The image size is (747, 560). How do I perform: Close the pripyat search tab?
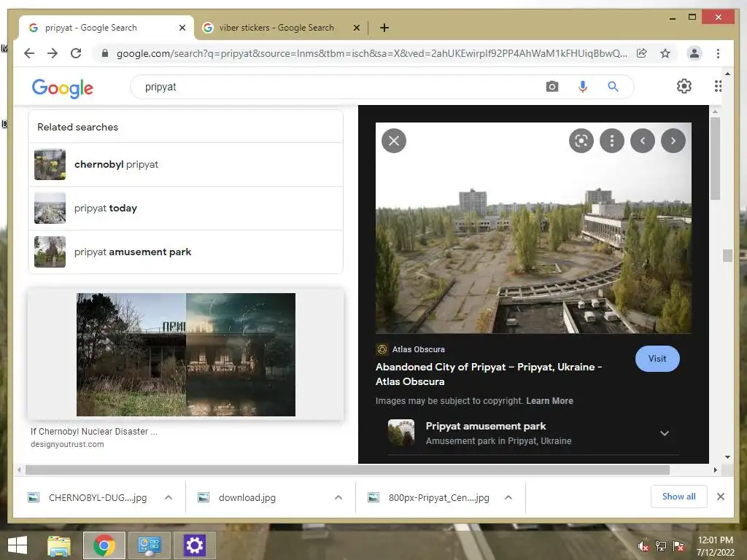182,28
